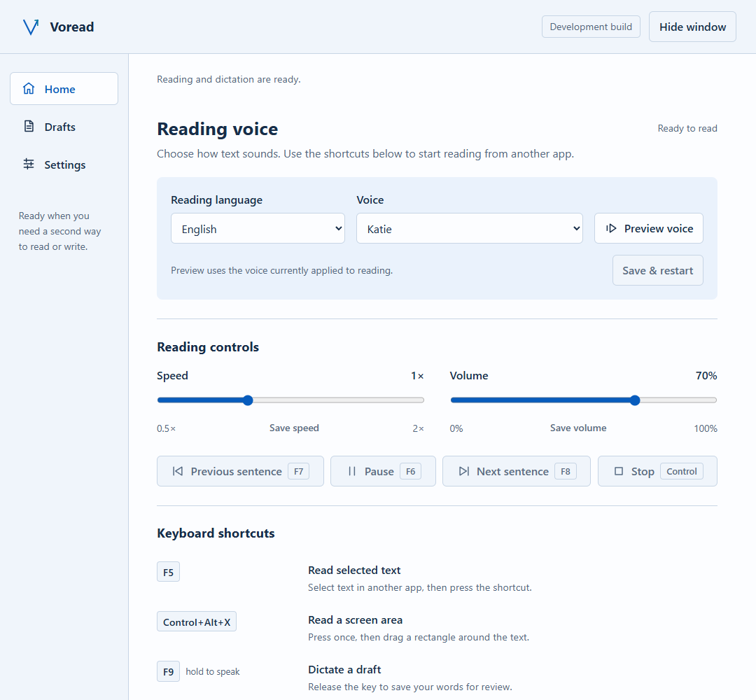Click the 'Dictate a draft' heading
Screen dimensions: 756x700
point(344,669)
